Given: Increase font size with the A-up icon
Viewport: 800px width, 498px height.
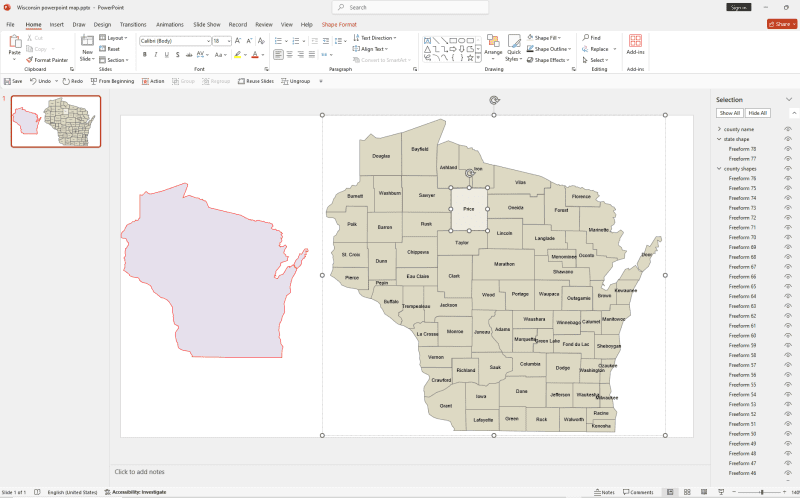Looking at the screenshot, I should pyautogui.click(x=238, y=41).
